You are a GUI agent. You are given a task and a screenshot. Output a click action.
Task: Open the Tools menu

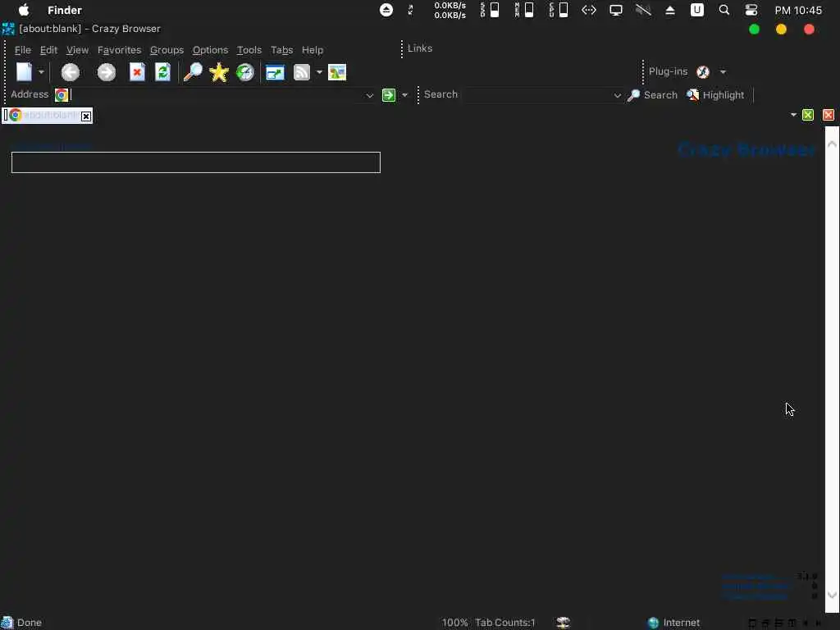[x=249, y=50]
